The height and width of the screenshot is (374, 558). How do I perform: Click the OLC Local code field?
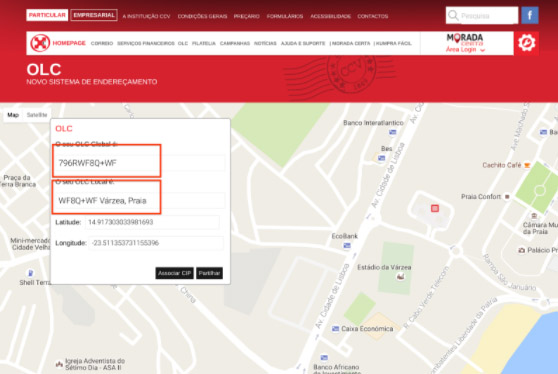(140, 200)
